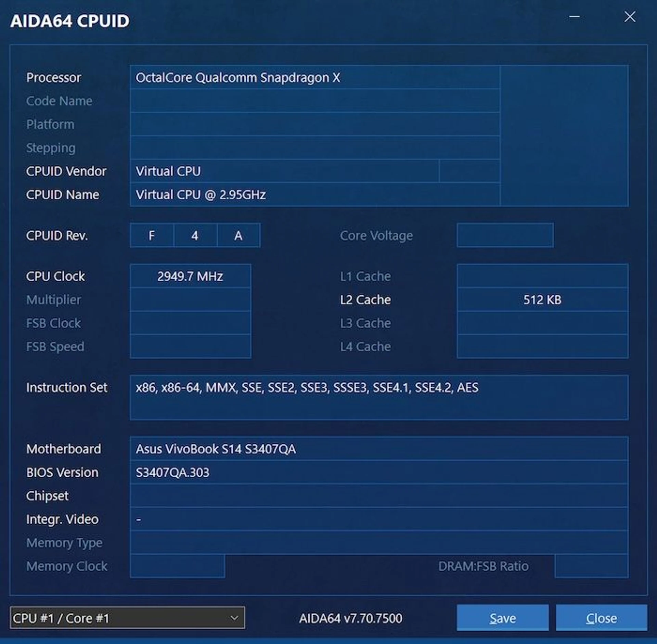Click the Processor label
Viewport: 657px width, 644px height.
54,77
